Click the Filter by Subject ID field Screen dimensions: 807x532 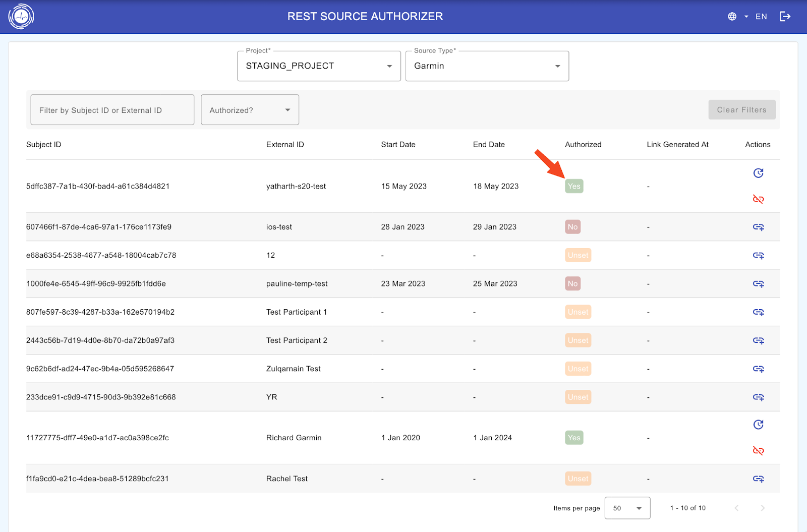112,110
